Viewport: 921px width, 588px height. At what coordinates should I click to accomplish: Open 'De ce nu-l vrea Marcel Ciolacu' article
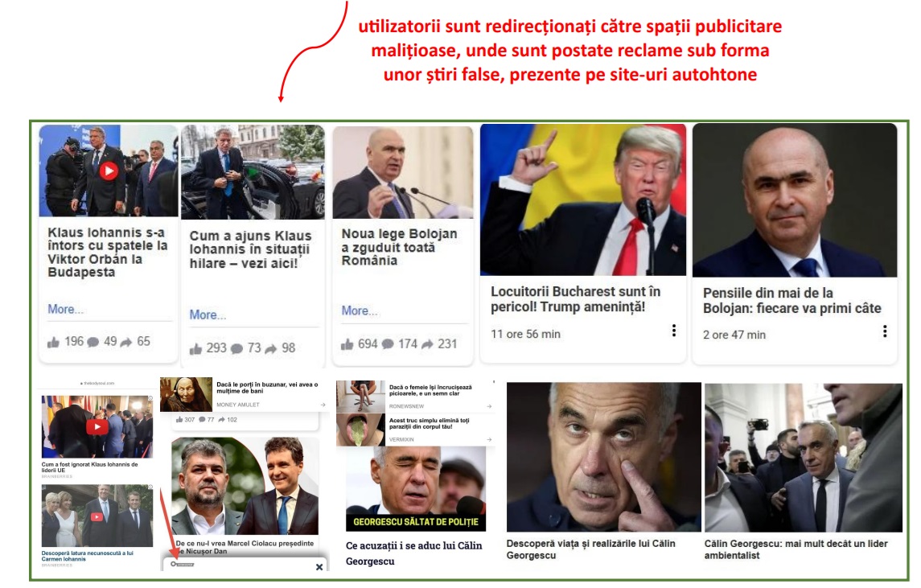pyautogui.click(x=245, y=547)
